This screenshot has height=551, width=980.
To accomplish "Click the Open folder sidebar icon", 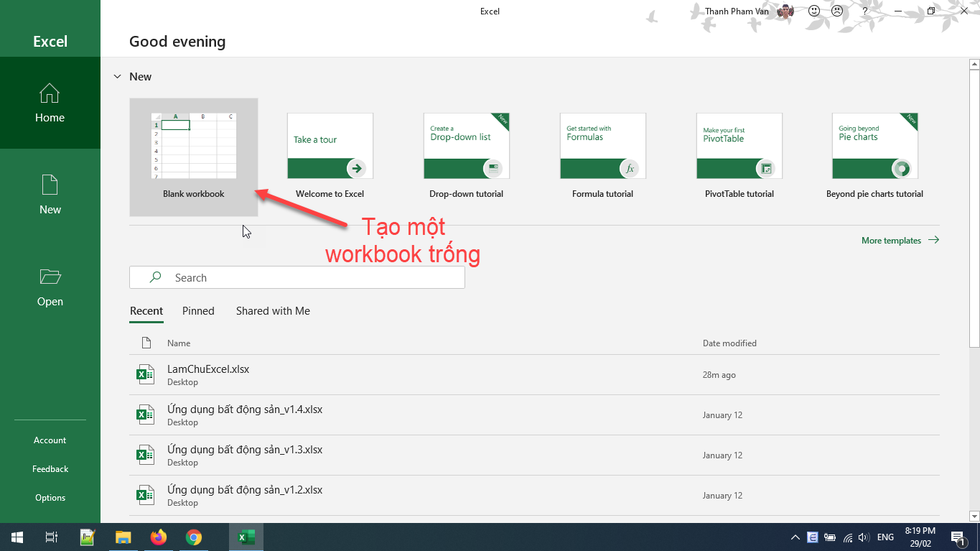I will (50, 277).
